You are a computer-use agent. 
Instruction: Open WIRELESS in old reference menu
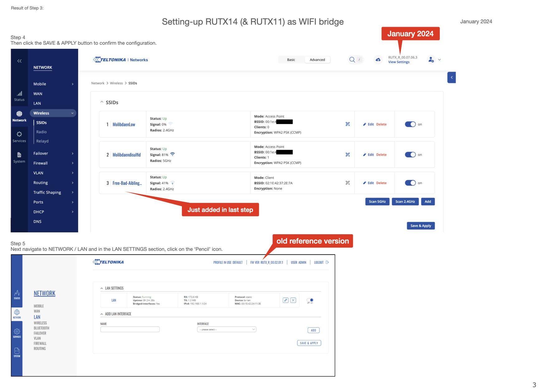pos(40,323)
